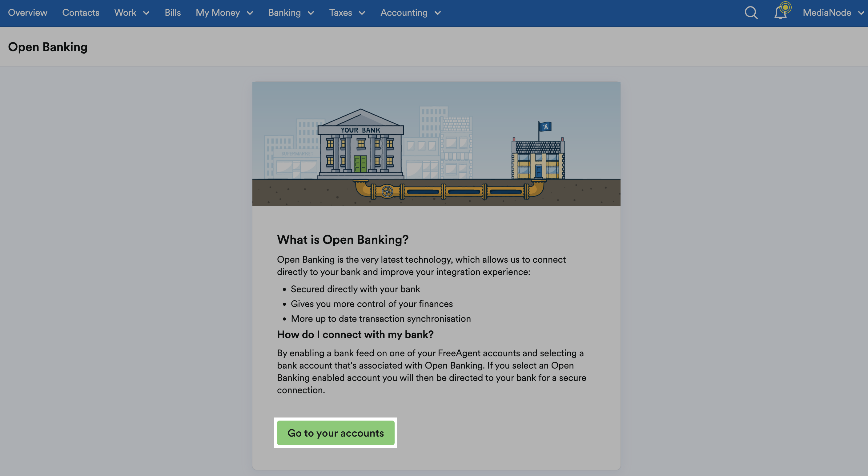This screenshot has height=476, width=868.
Task: Click the Open Banking page heading
Action: pos(48,47)
